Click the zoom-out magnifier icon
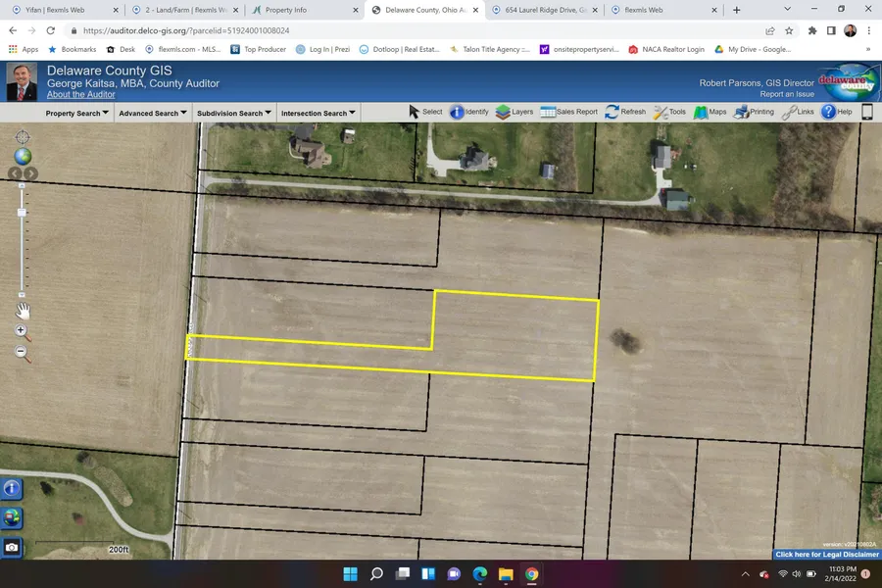 23,353
